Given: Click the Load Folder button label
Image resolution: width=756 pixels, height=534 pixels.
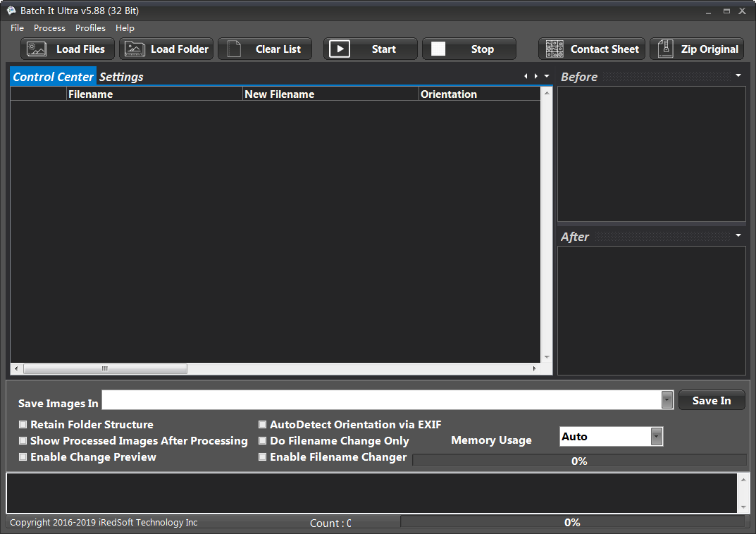Looking at the screenshot, I should (180, 49).
